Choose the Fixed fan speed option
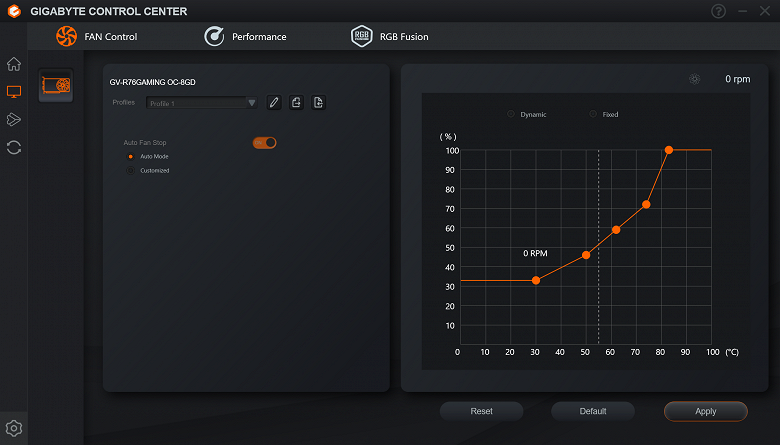 click(593, 114)
